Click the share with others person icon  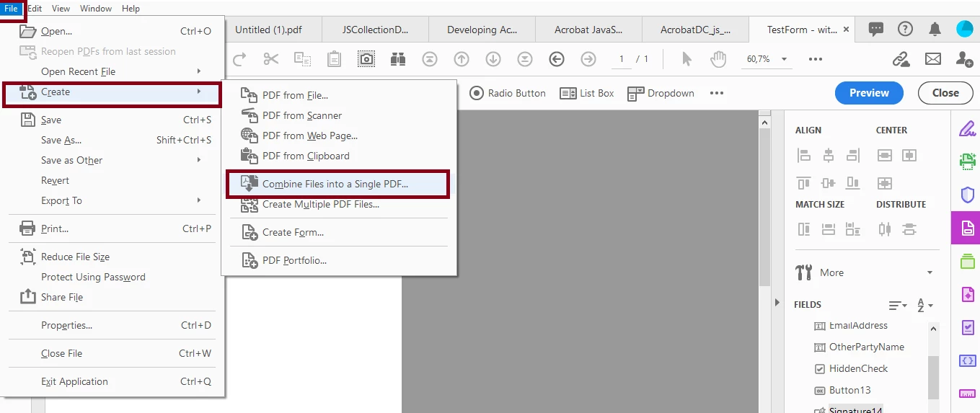coord(964,59)
